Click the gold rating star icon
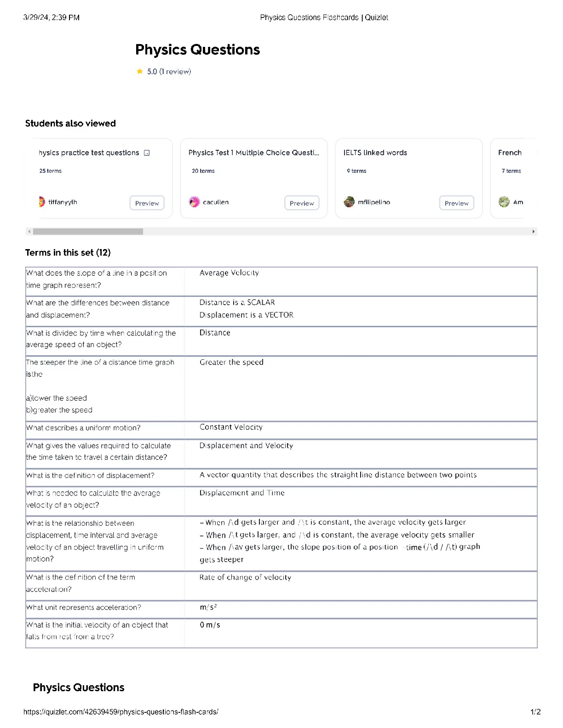563x728 pixels. point(139,71)
